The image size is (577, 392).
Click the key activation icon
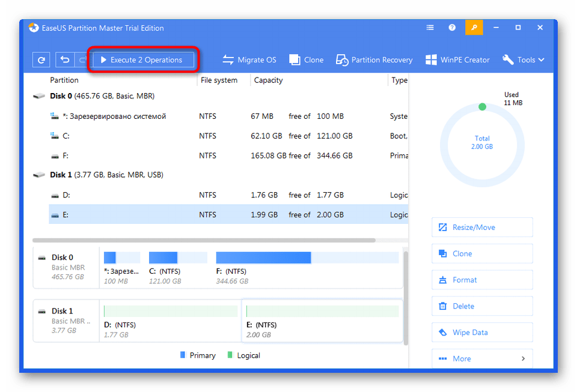point(474,28)
